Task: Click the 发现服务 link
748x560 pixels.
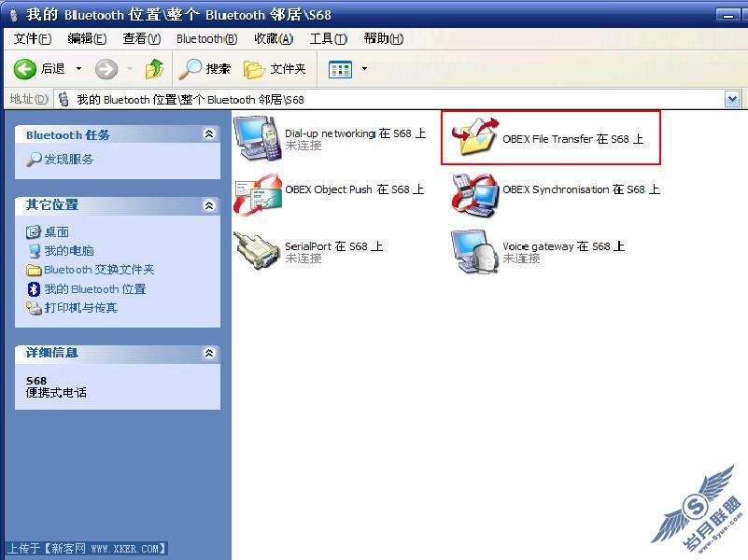Action: pyautogui.click(x=69, y=160)
